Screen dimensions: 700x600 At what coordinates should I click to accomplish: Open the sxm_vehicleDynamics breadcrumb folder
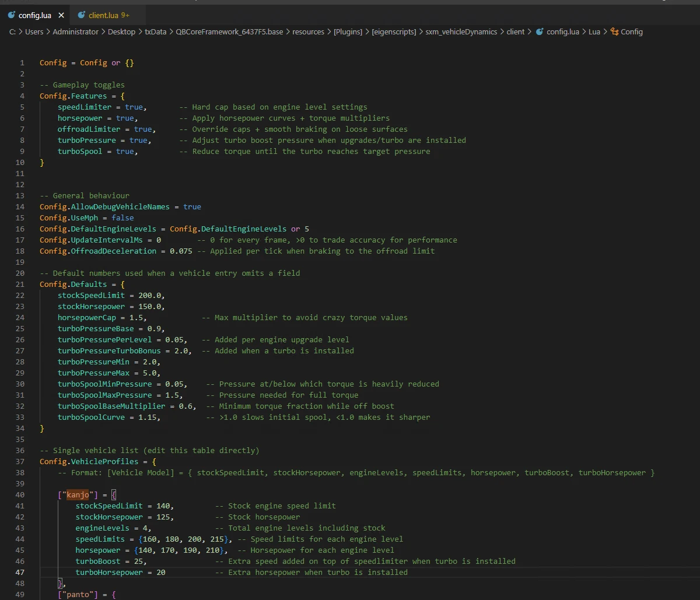461,32
